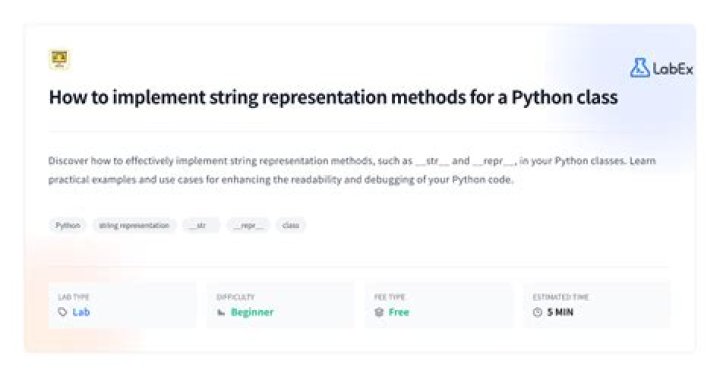Select the class tag
720x377 pixels.
291,225
